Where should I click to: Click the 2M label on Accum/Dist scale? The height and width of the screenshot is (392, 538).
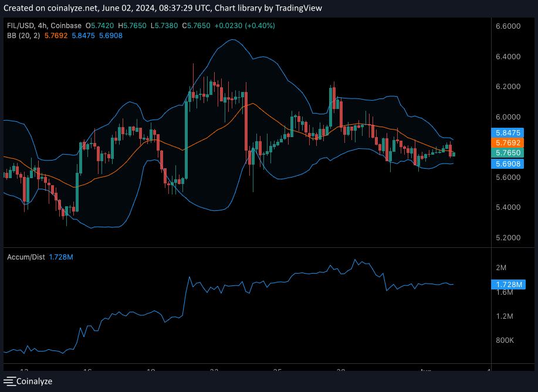(x=501, y=268)
